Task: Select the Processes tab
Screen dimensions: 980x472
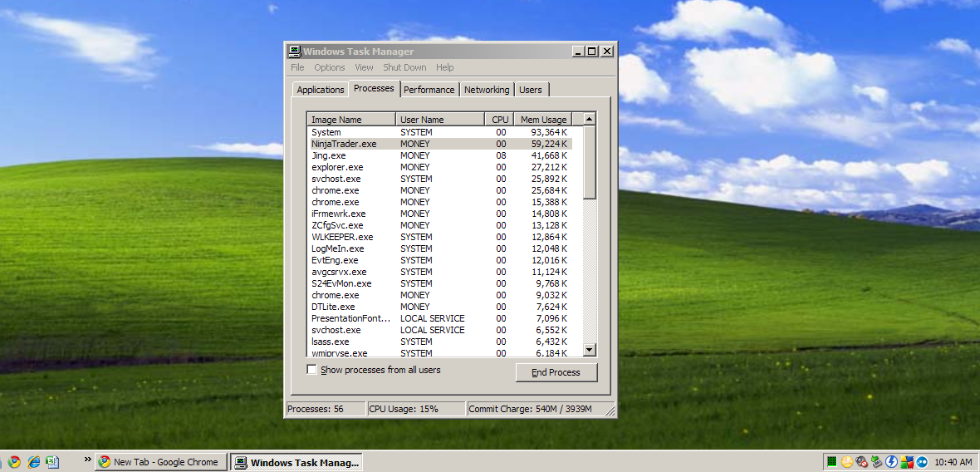Action: (x=374, y=88)
